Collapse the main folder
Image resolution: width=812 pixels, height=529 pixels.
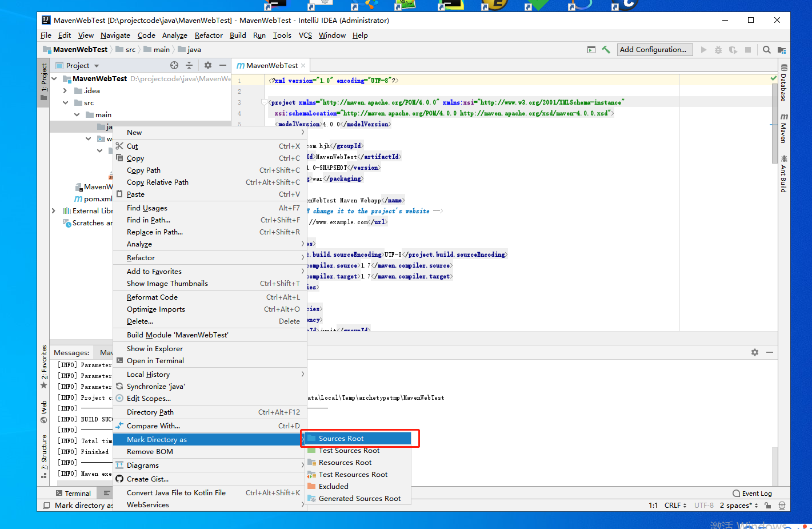pos(77,115)
